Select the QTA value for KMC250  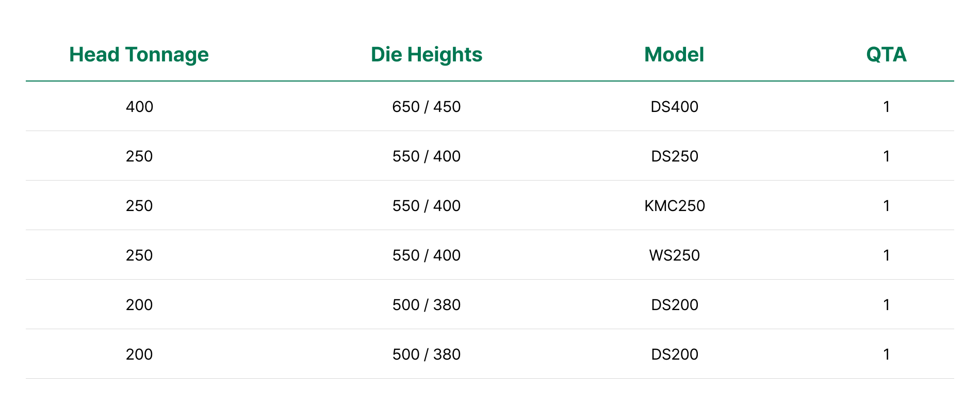(886, 206)
